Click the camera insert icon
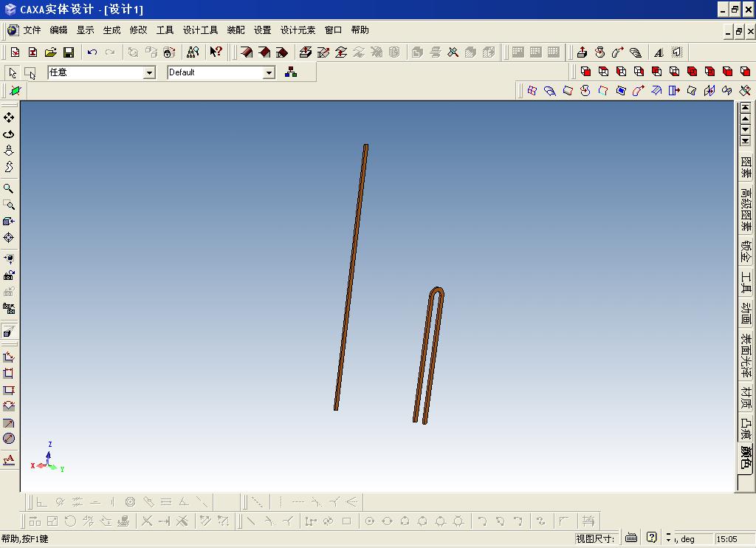The width and height of the screenshot is (756, 548). [x=9, y=275]
